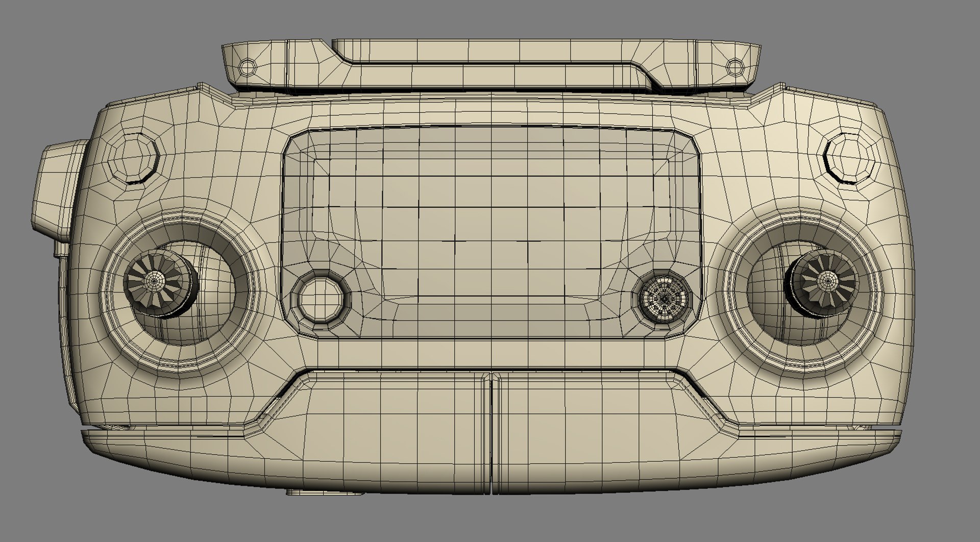Select the folded antenna on top
Viewport: 980px width, 542px height.
click(492, 65)
